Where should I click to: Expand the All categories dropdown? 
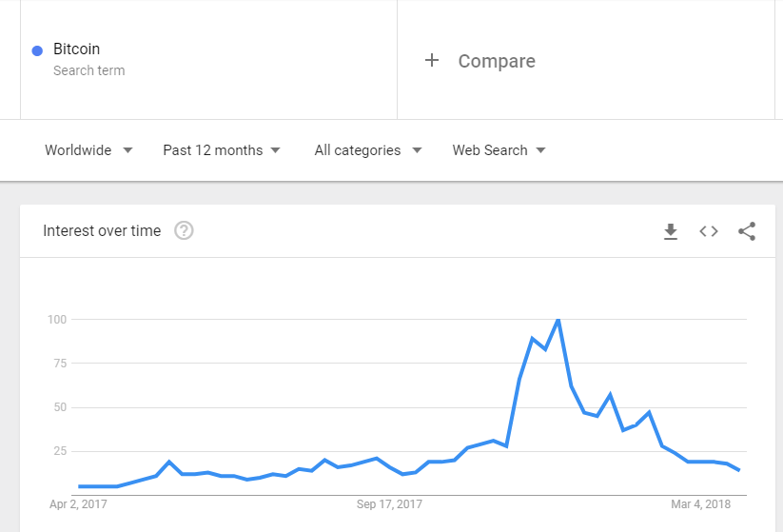[x=367, y=150]
